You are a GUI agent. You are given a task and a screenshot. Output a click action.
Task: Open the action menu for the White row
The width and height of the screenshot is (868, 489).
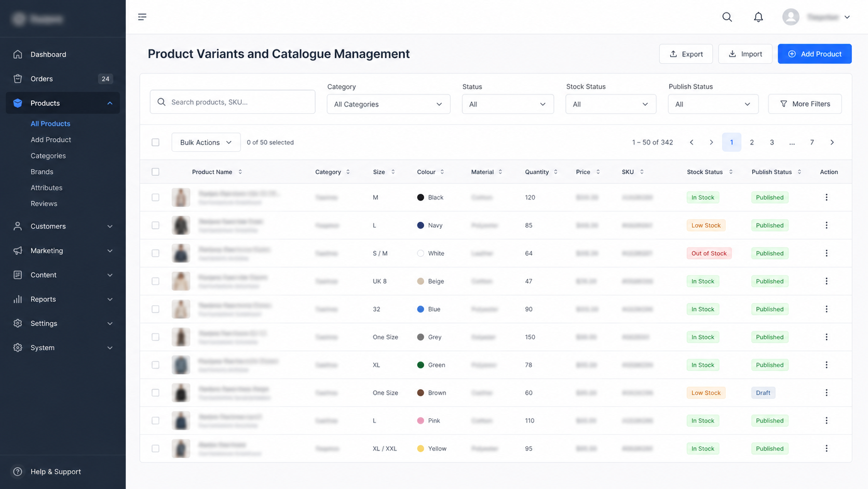click(x=826, y=253)
